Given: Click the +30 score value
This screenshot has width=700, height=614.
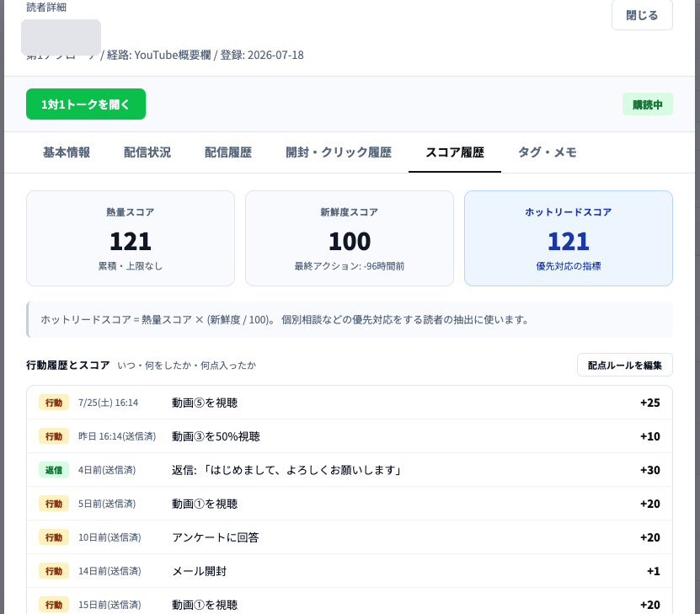Looking at the screenshot, I should (650, 470).
